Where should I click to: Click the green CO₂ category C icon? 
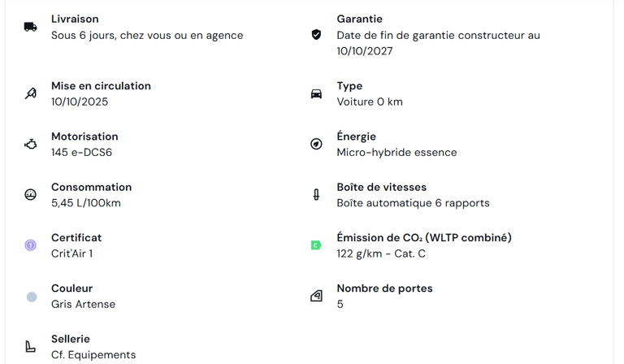pyautogui.click(x=316, y=245)
